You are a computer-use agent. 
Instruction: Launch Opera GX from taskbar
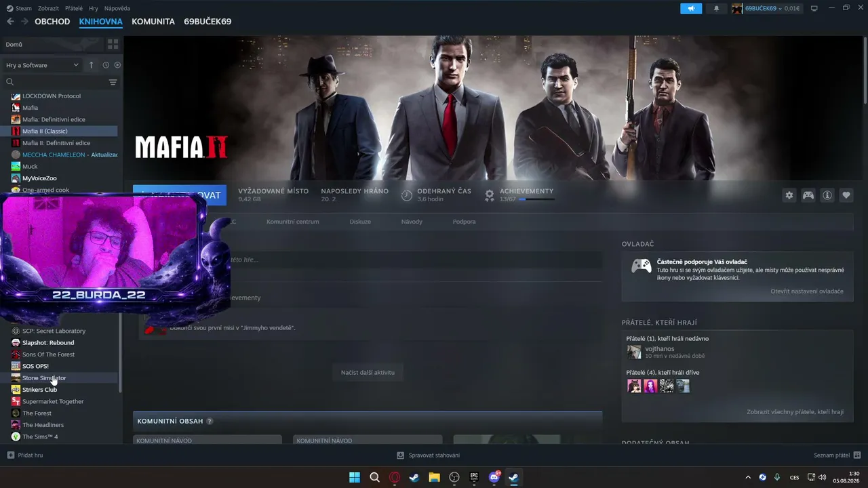pos(395,477)
